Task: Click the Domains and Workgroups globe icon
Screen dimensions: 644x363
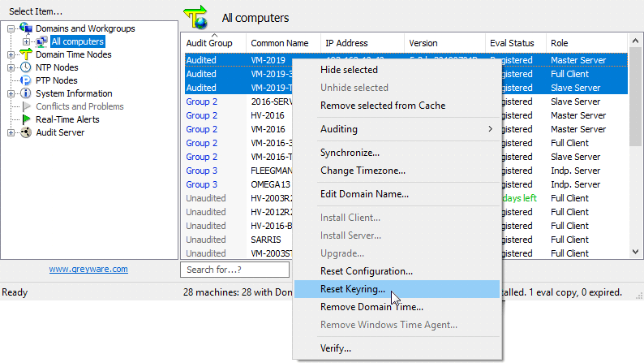Action: click(26, 28)
